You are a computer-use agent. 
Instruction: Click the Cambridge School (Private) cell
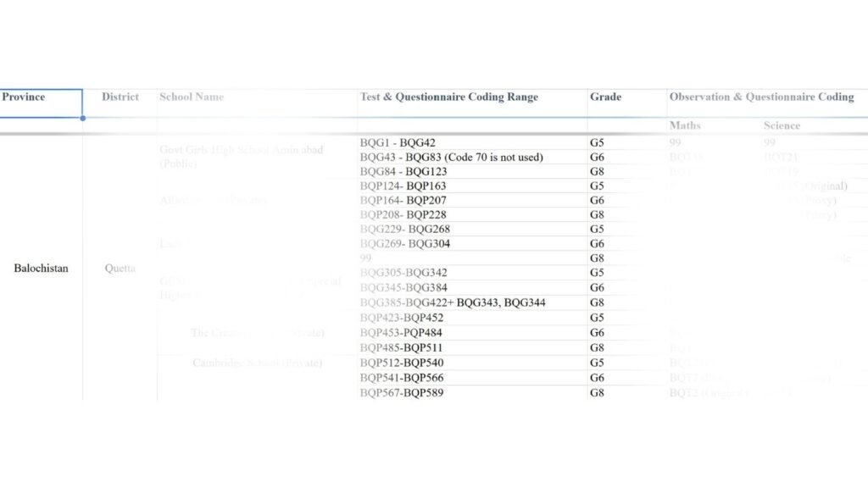[x=257, y=363]
